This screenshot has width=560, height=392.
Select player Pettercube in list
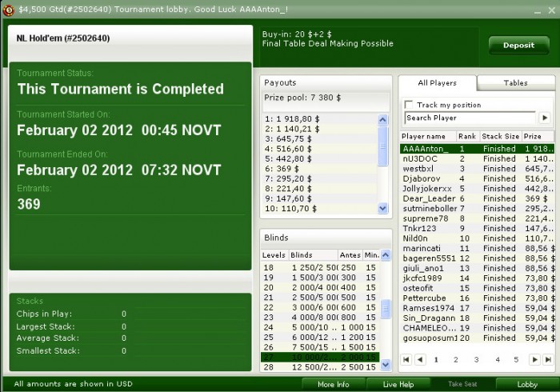pos(477,298)
